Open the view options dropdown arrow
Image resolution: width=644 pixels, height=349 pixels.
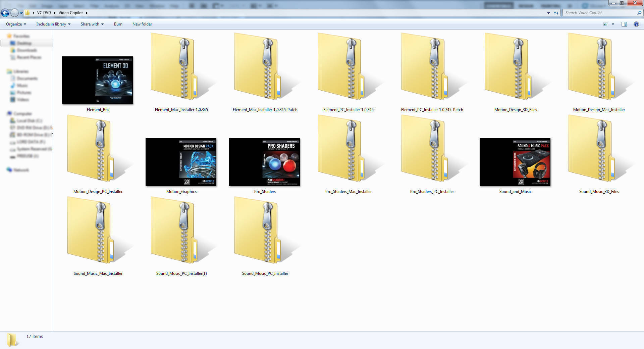tap(613, 24)
